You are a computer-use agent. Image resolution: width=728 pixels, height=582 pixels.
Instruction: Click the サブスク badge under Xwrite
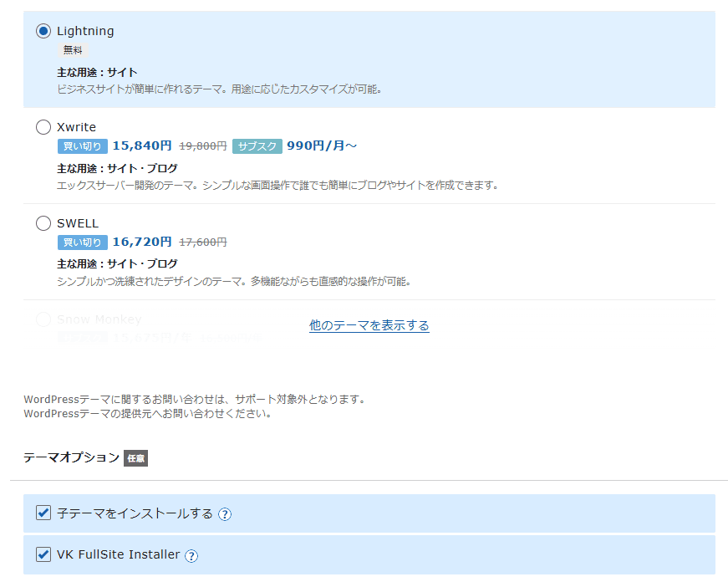point(257,146)
